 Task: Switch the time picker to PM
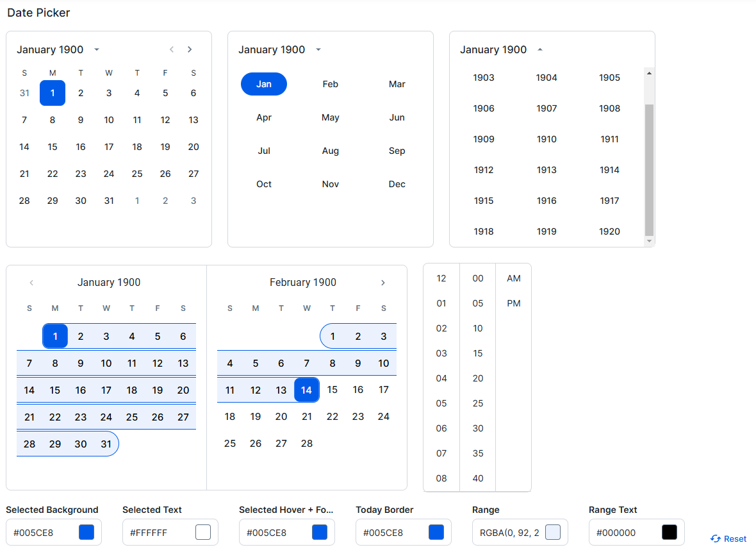[x=513, y=303]
